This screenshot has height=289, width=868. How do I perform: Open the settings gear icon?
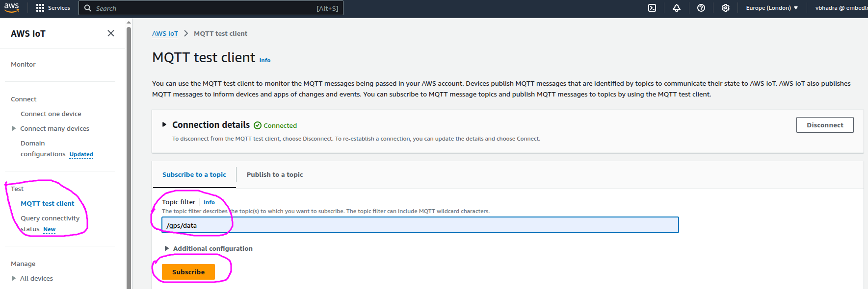(x=726, y=8)
